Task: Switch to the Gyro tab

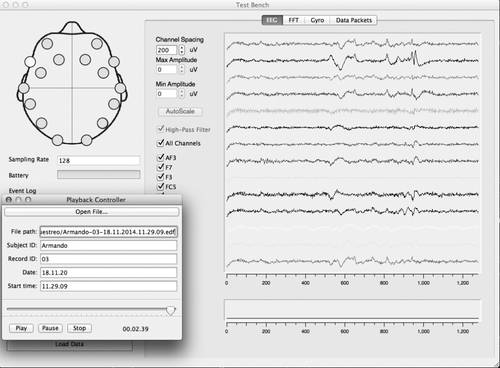Action: tap(317, 20)
